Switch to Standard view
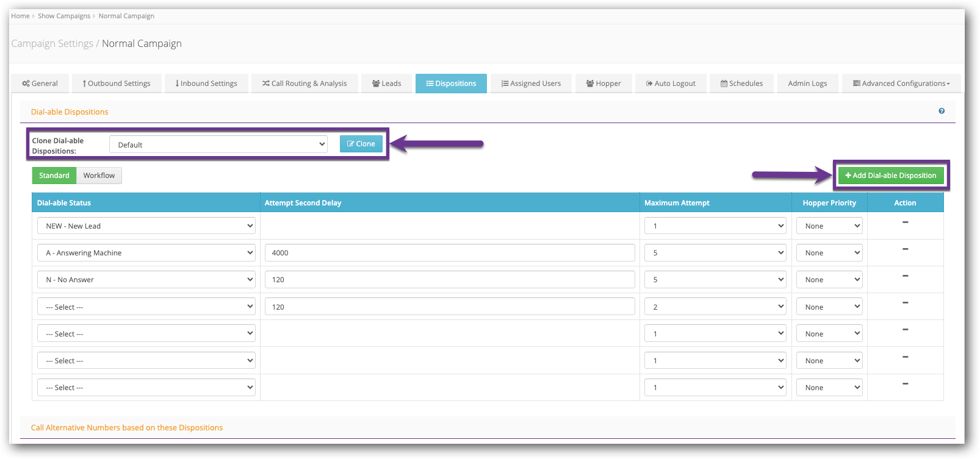 [54, 176]
